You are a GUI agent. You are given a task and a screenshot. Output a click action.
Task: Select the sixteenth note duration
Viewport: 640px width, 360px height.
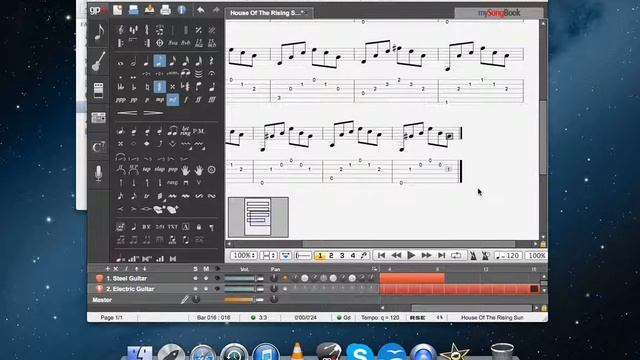[172, 62]
